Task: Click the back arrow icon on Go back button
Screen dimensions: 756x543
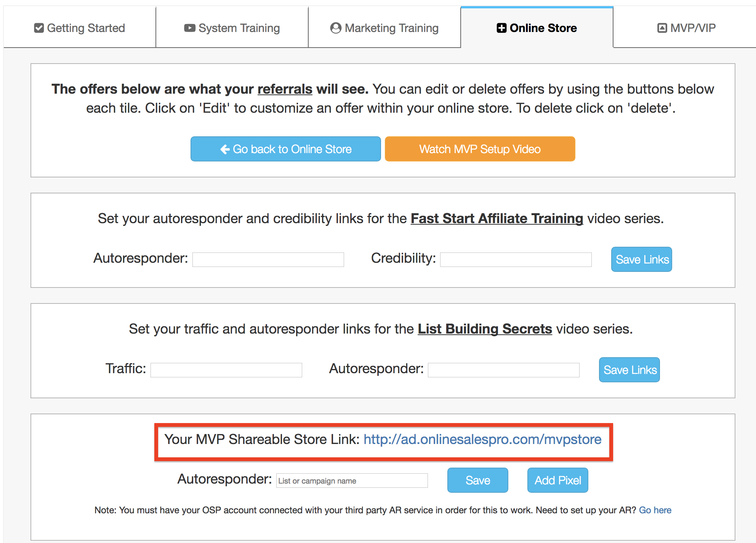Action: pyautogui.click(x=225, y=149)
